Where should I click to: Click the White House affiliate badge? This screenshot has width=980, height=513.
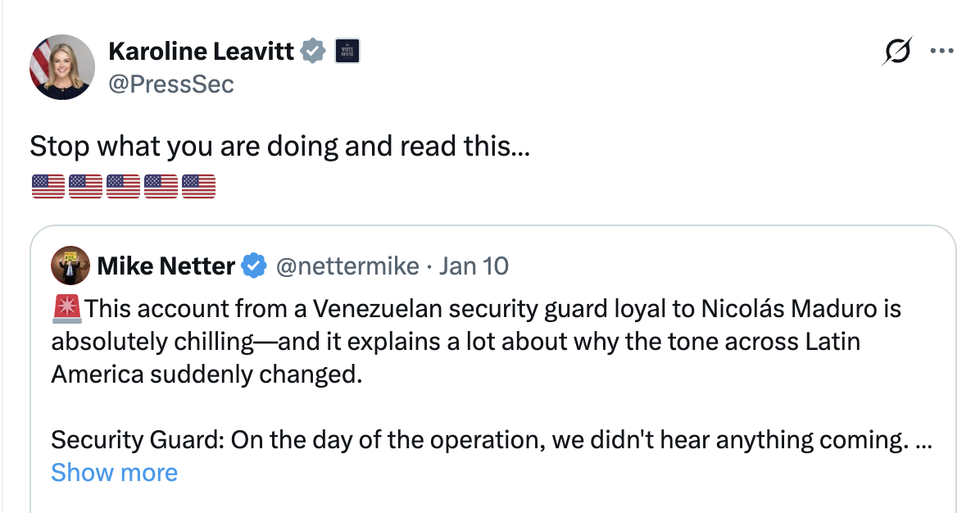[347, 51]
